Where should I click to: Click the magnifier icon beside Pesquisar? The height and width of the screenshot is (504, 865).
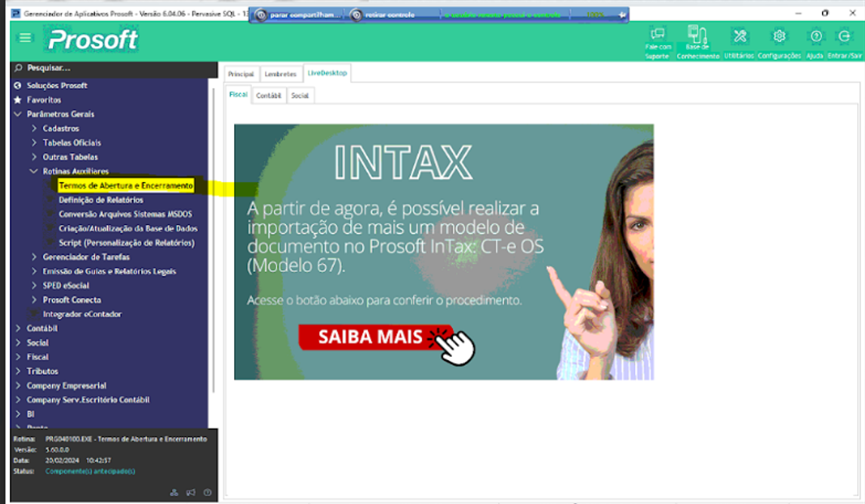pos(18,68)
